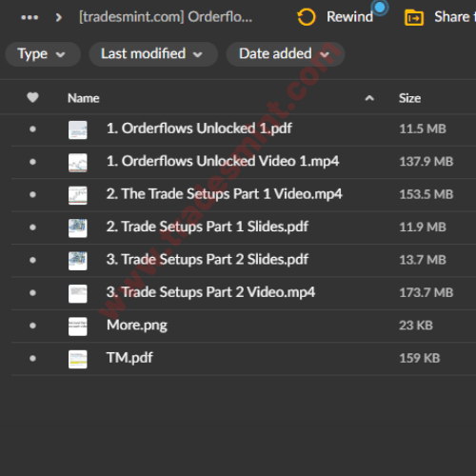
Task: Select file name TM.pdf
Action: (129, 358)
